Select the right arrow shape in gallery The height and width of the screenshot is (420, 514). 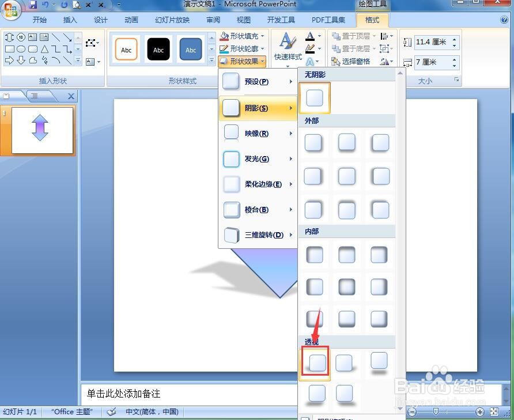9,60
